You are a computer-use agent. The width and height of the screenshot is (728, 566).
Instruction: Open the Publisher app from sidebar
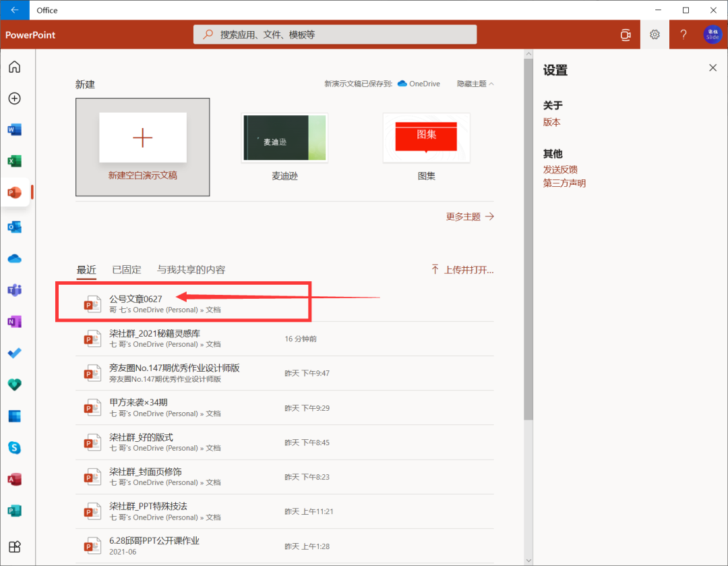(x=14, y=511)
